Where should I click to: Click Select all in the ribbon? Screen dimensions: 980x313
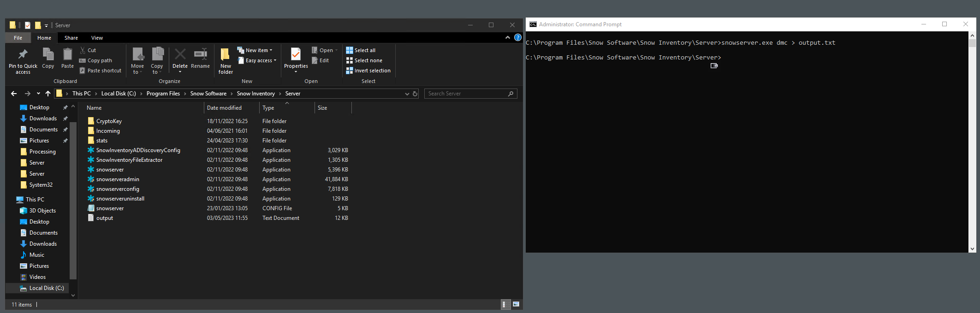click(x=361, y=50)
